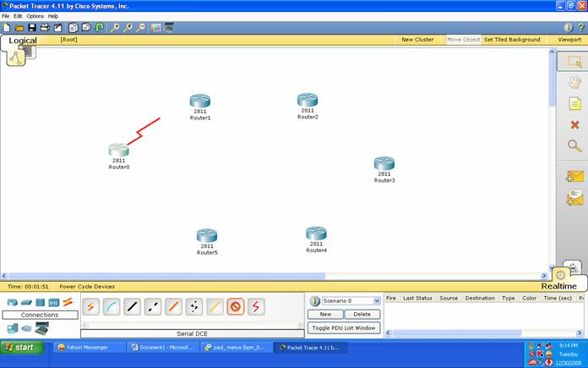This screenshot has width=588, height=368.
Task: Open the Options menu
Action: click(35, 16)
